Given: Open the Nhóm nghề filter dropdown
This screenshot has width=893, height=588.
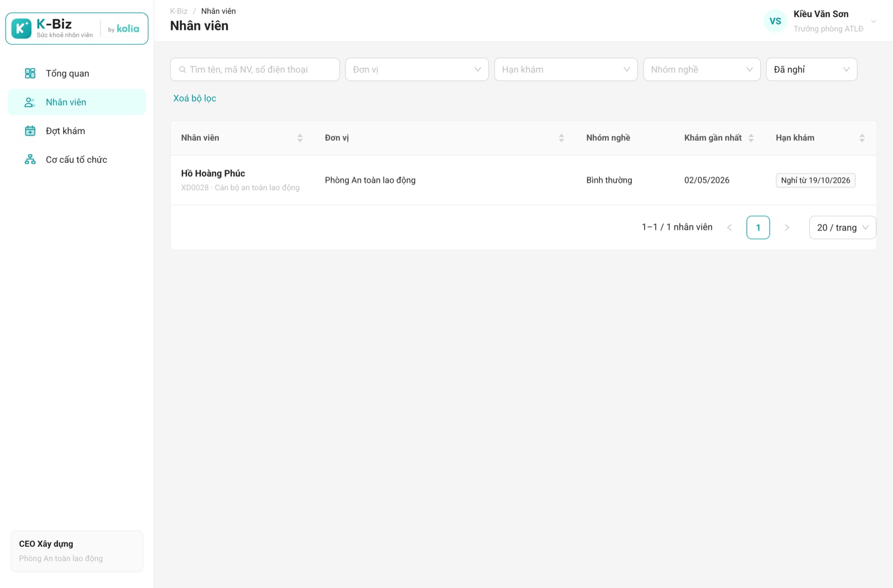Looking at the screenshot, I should 702,70.
